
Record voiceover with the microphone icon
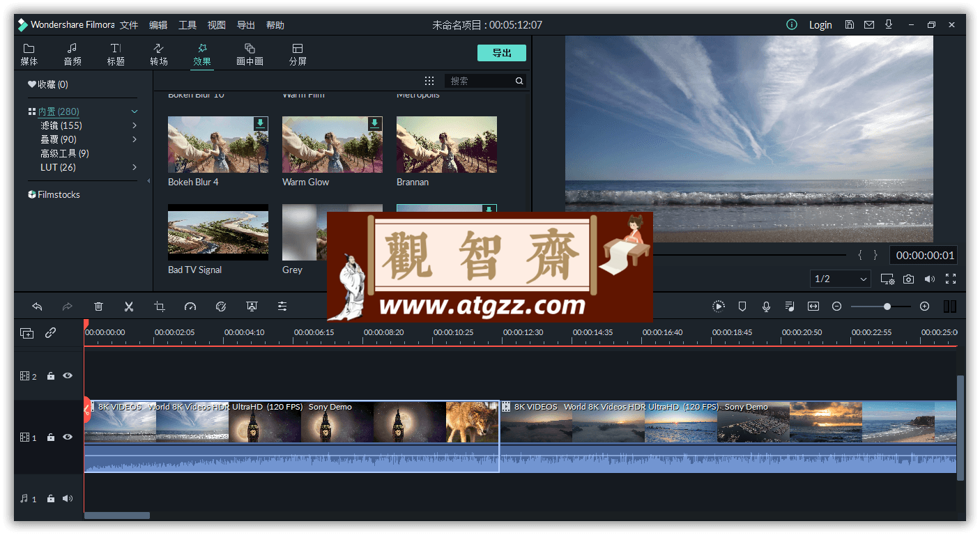(766, 307)
